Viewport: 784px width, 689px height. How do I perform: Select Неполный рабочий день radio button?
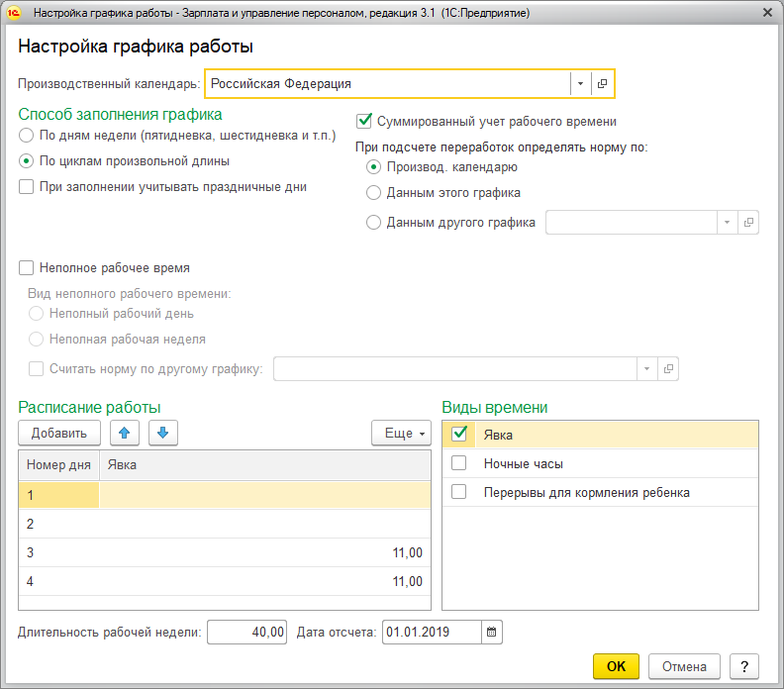pyautogui.click(x=36, y=314)
